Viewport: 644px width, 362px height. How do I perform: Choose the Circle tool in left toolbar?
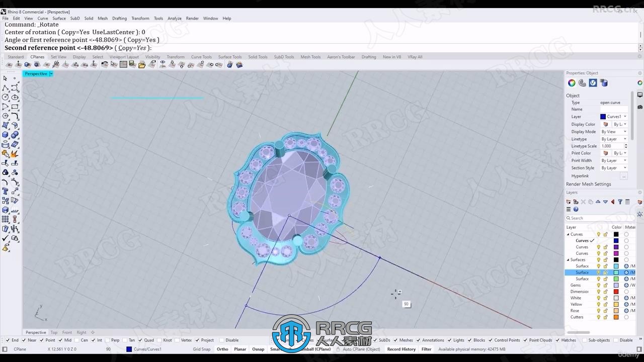[5, 97]
